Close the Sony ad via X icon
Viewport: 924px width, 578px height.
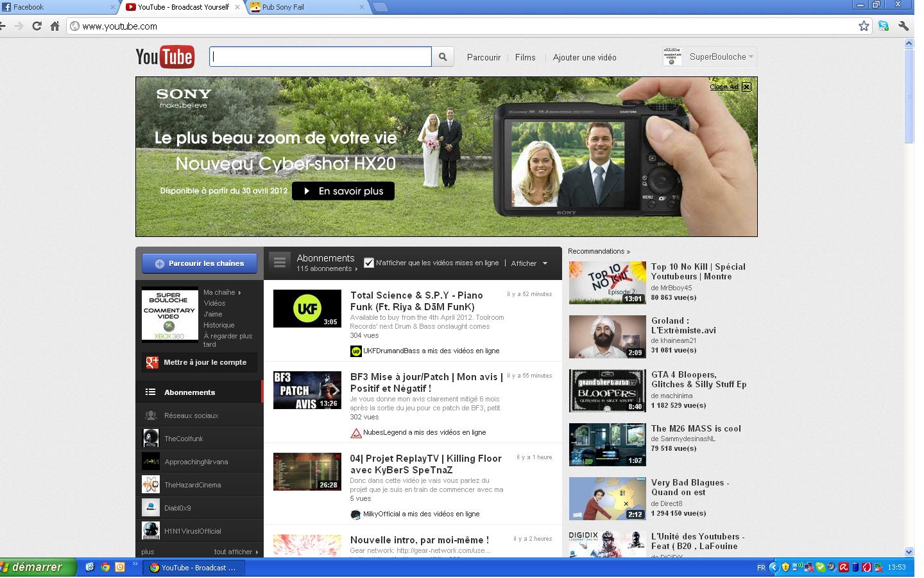click(x=746, y=87)
